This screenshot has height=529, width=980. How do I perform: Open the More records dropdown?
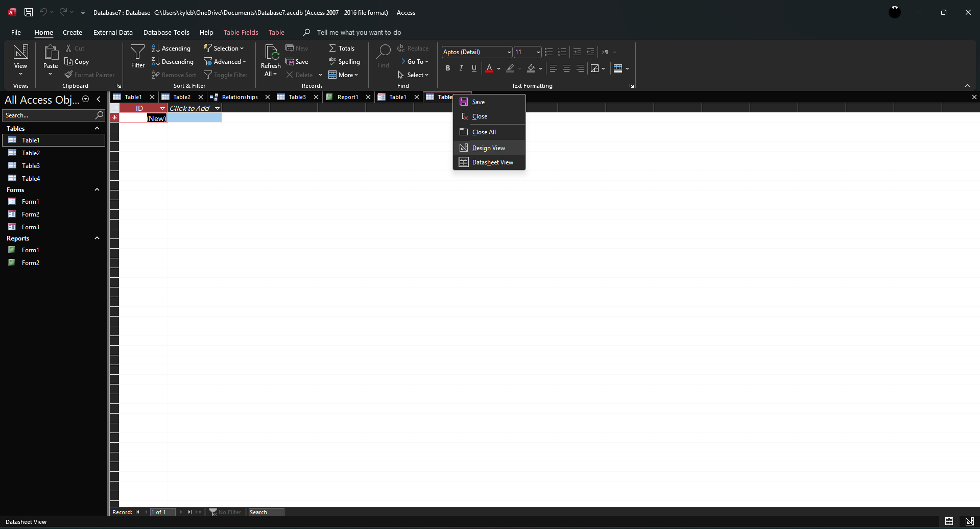(343, 75)
